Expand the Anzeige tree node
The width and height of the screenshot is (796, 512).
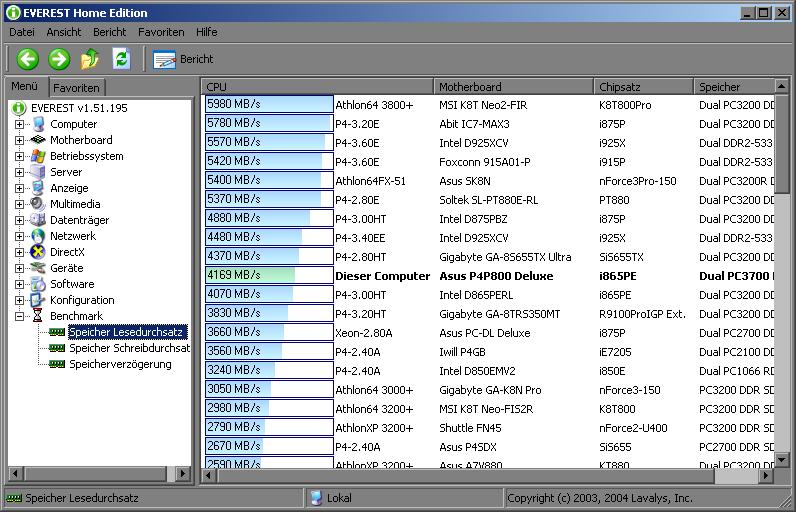[x=19, y=188]
